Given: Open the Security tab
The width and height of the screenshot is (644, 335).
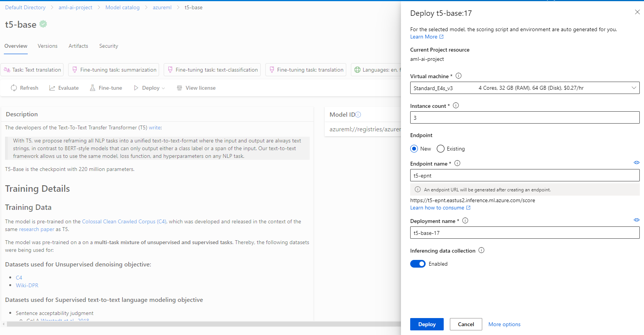Looking at the screenshot, I should (109, 46).
